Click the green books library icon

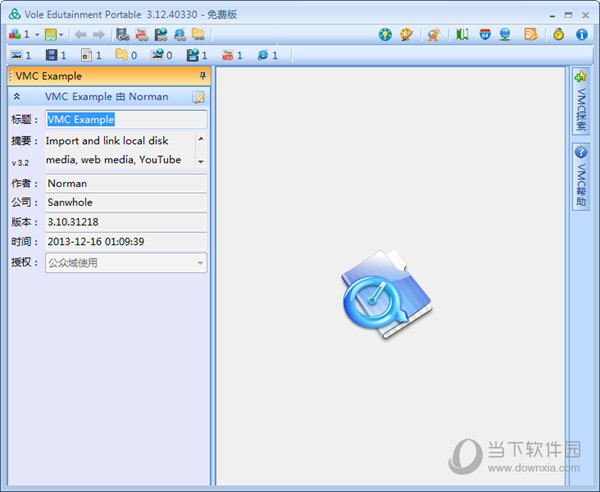pyautogui.click(x=462, y=35)
